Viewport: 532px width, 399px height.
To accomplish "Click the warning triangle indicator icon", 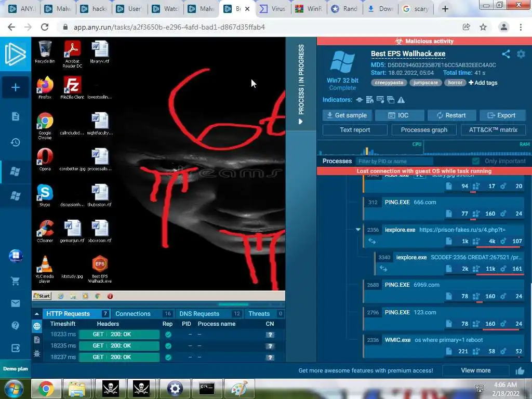I will tap(401, 100).
